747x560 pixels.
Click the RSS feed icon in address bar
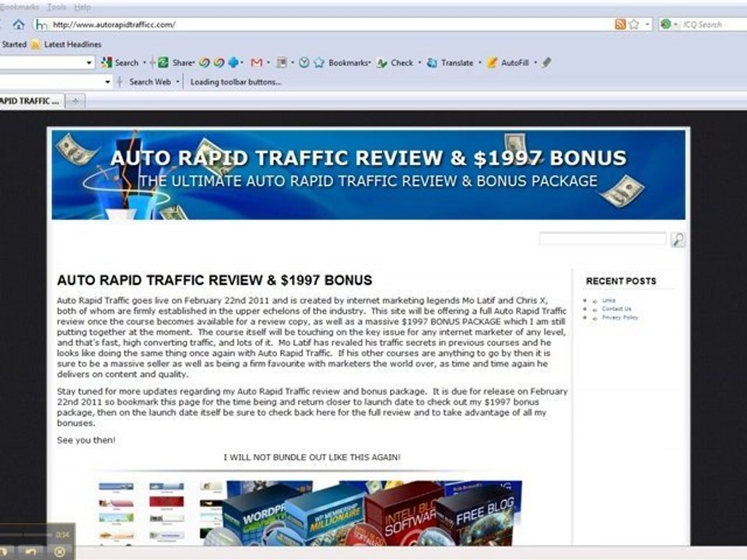point(620,24)
